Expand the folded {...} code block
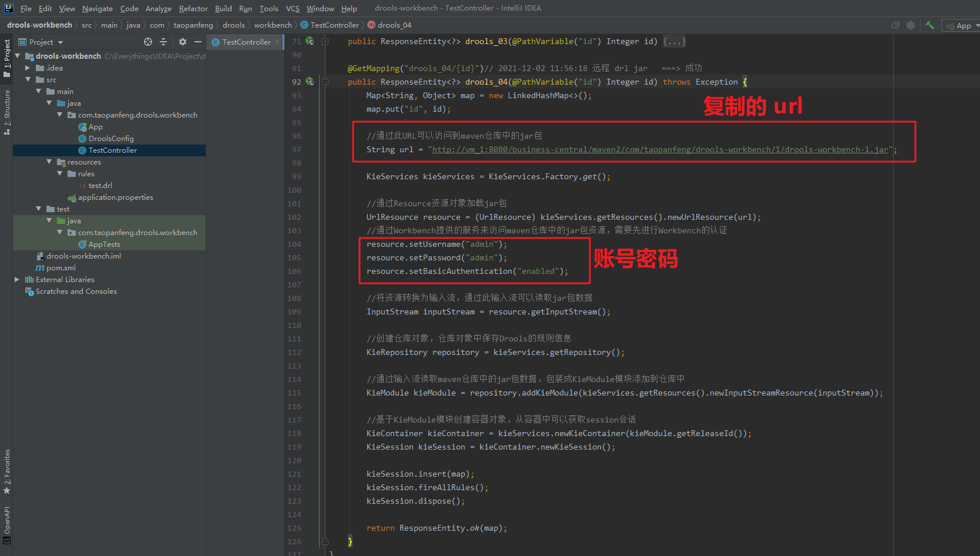 (x=674, y=41)
